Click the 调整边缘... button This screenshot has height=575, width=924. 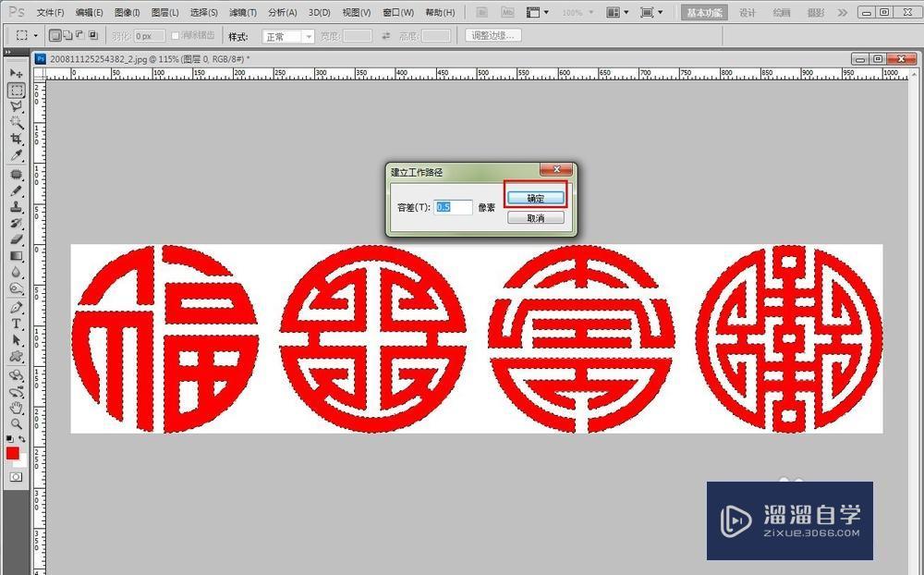(x=492, y=35)
